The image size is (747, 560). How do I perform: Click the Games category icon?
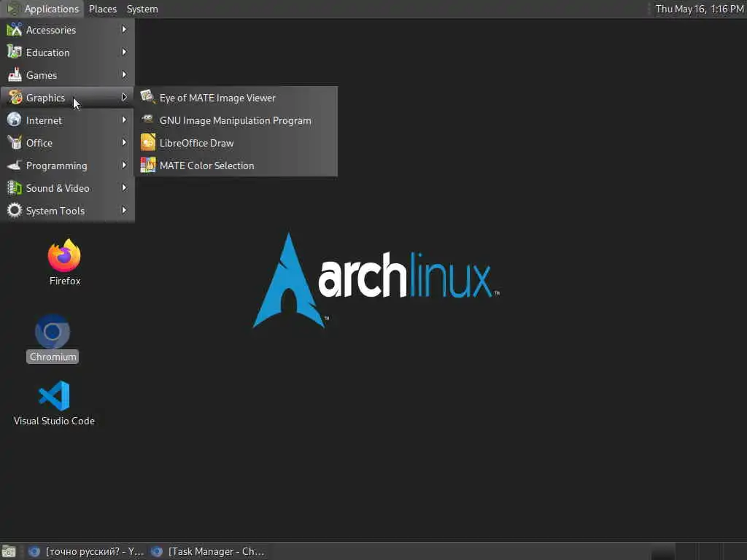[x=15, y=75]
